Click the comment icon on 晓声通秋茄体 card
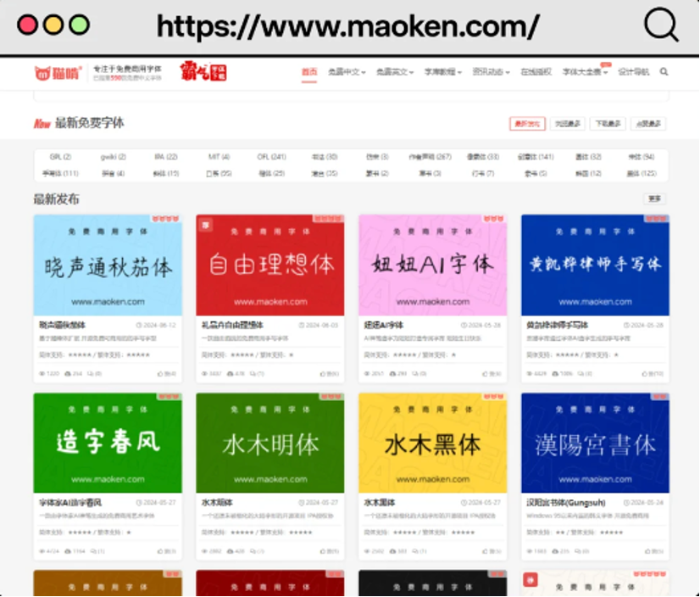700x597 pixels. (90, 374)
